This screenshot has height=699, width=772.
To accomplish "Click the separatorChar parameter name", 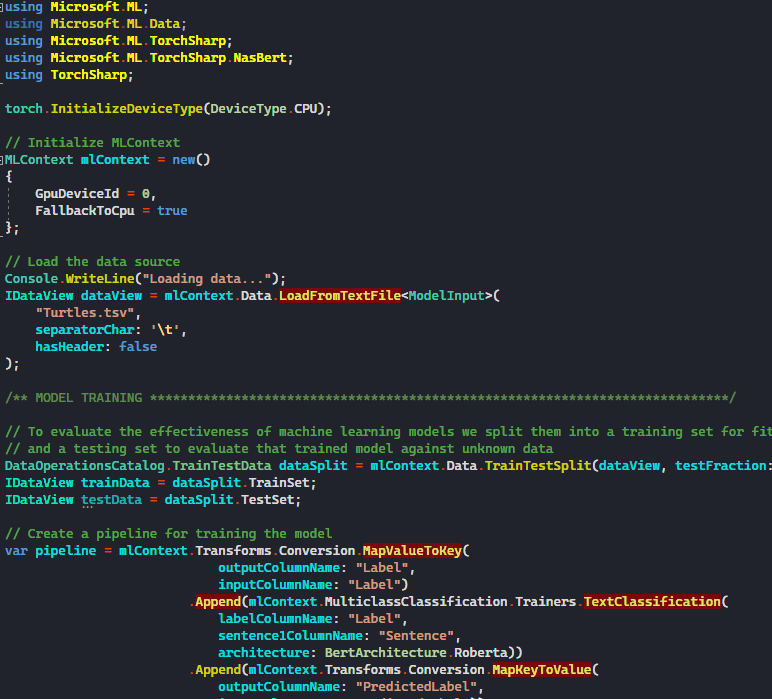I will [x=85, y=330].
